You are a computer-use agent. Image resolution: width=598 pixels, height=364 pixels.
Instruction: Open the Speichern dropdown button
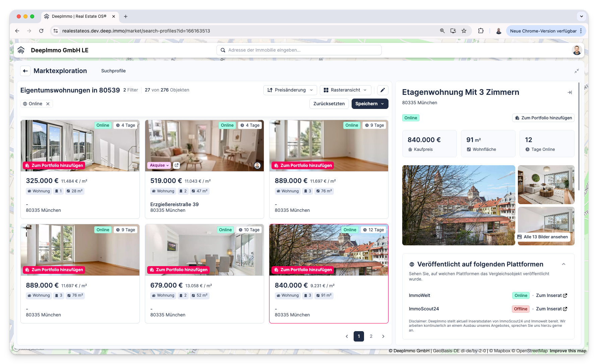(x=370, y=104)
